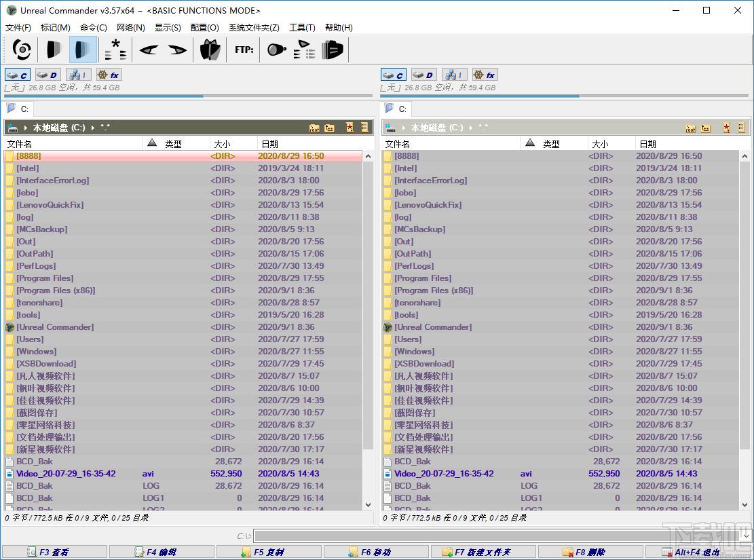Switch right panel to drive D
754x560 pixels.
(423, 75)
